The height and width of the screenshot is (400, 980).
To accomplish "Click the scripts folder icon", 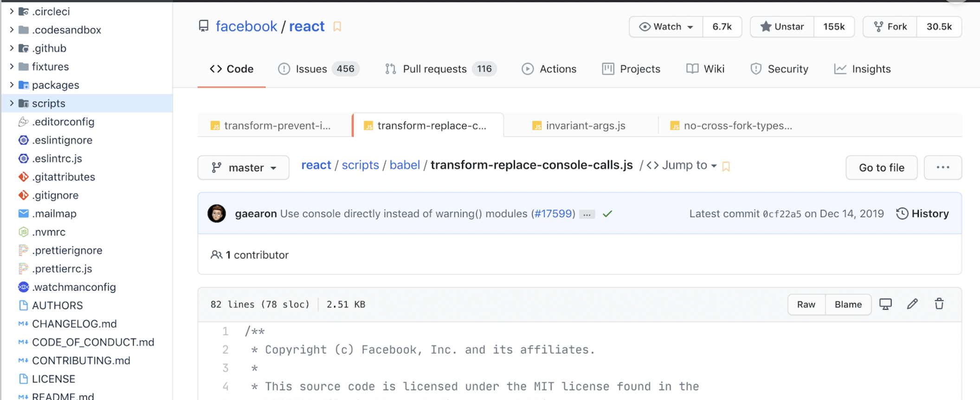I will [x=23, y=103].
